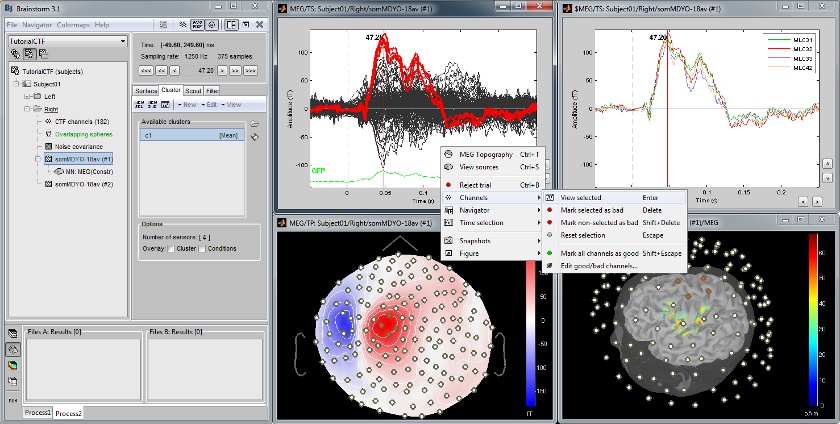
Task: Click the Edit good/bad channels icon
Action: pyautogui.click(x=549, y=265)
